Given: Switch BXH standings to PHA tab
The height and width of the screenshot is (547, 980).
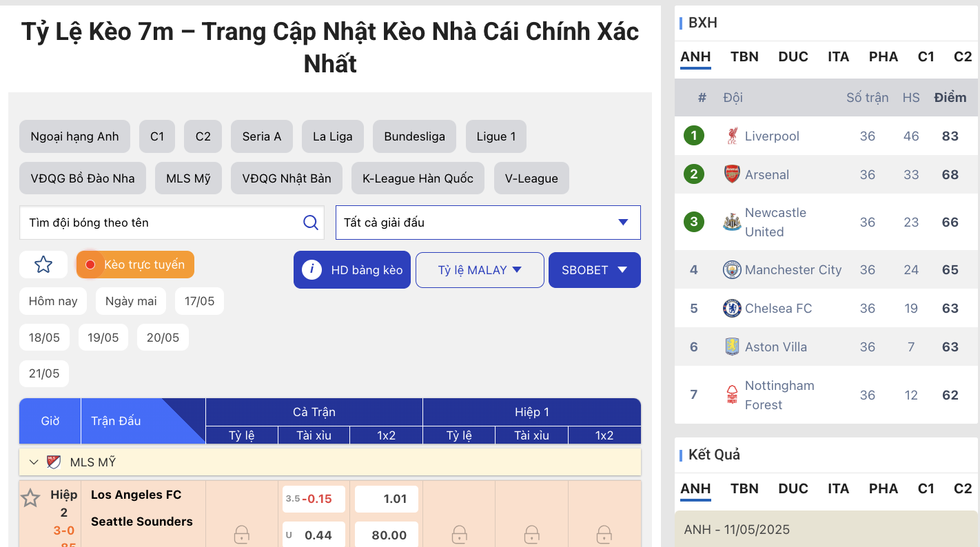Looking at the screenshot, I should tap(884, 57).
